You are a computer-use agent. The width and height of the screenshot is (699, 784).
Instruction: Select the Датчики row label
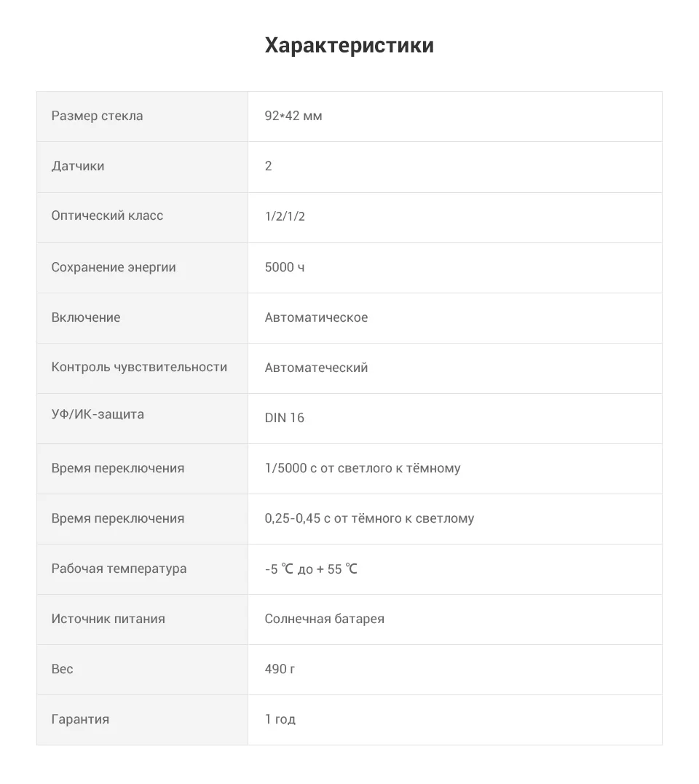pos(78,166)
